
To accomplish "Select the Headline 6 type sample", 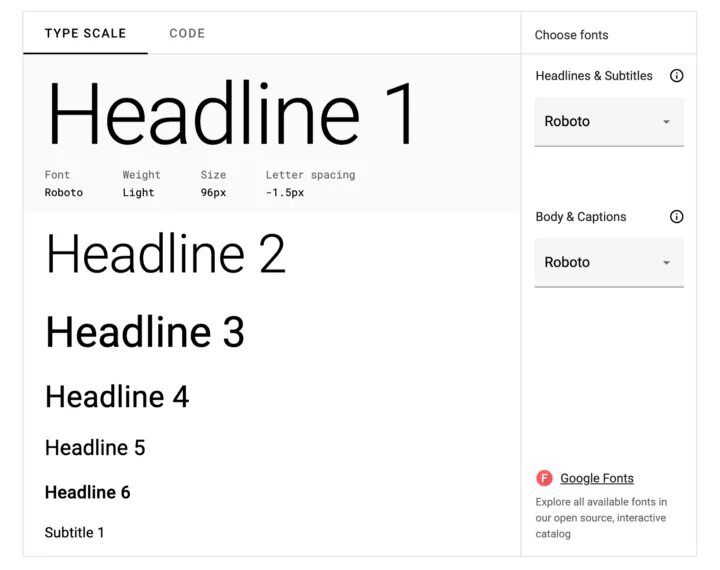I will (87, 492).
